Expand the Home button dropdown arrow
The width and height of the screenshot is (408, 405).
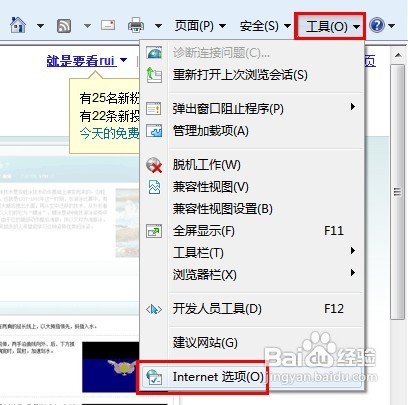coord(40,26)
